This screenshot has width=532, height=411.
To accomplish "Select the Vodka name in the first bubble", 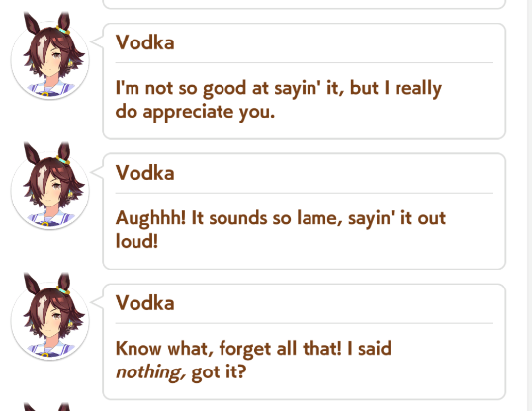I will point(145,42).
